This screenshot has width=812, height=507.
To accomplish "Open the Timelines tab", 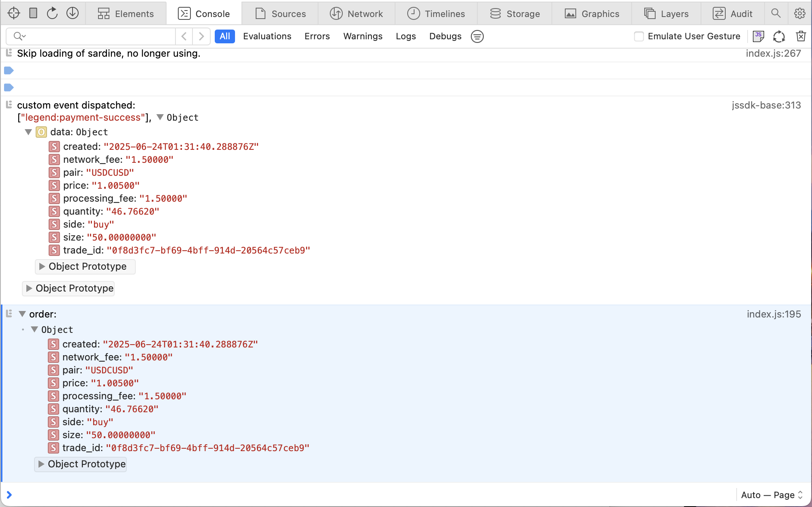I will point(436,14).
